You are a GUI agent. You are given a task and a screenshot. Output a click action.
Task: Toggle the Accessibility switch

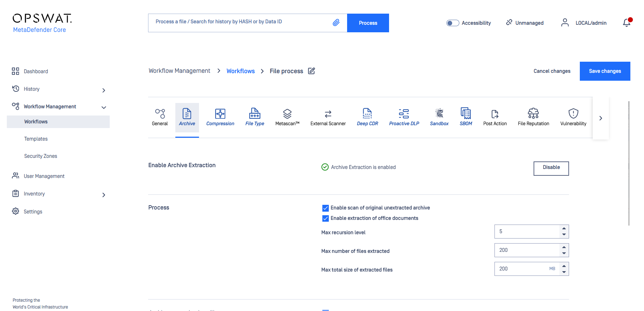453,23
